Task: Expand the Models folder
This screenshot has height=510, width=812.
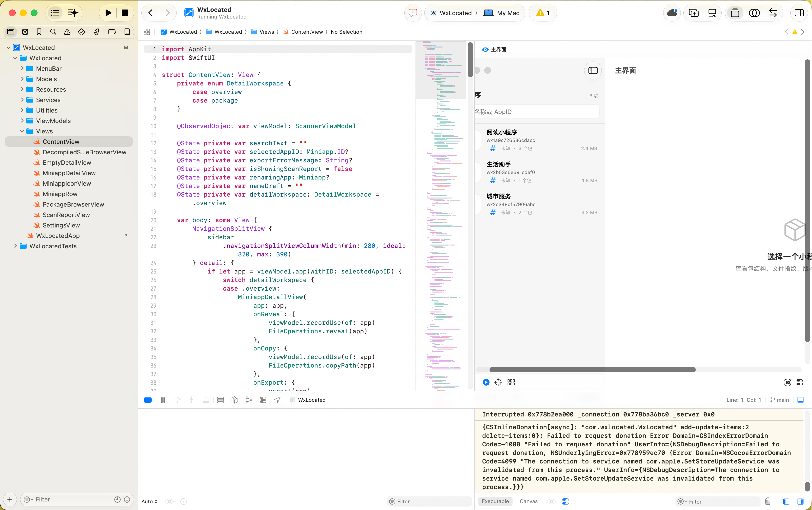Action: click(x=22, y=79)
